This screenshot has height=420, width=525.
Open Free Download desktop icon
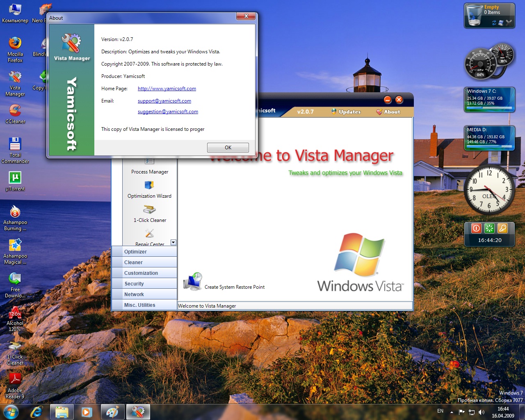click(x=15, y=285)
